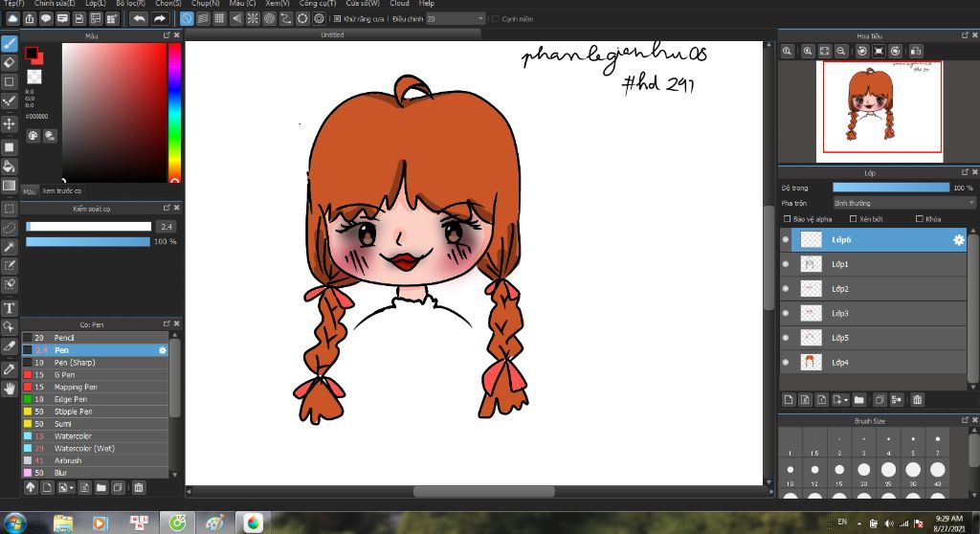Select the rectangular Select tool
Viewport: 980px width, 534px height.
point(10,209)
